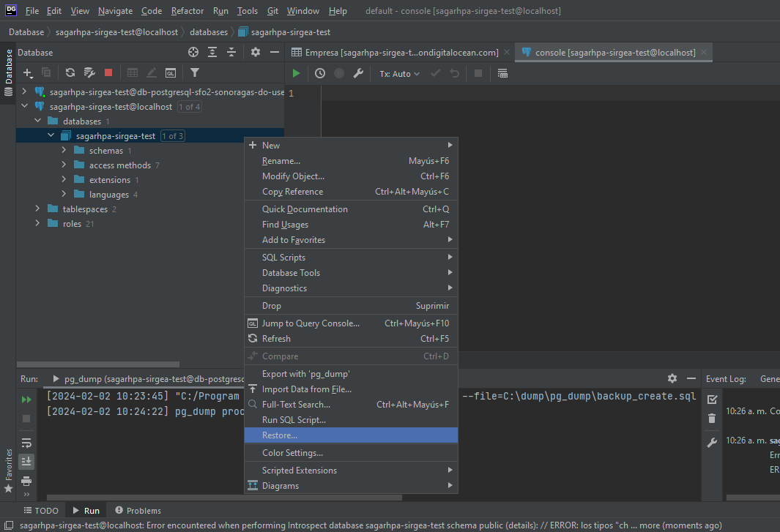Screen dimensions: 780x532
Task: Open the Tx: Auto transaction mode dropdown
Action: [x=399, y=74]
